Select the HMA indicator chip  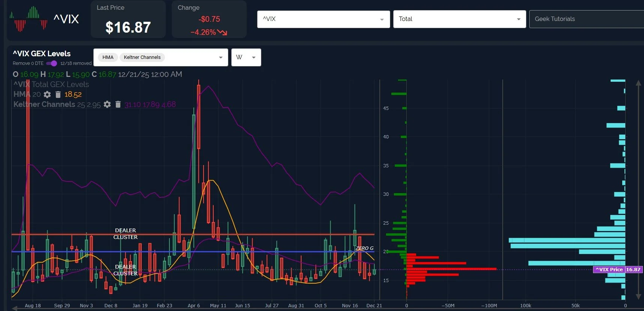pos(108,57)
